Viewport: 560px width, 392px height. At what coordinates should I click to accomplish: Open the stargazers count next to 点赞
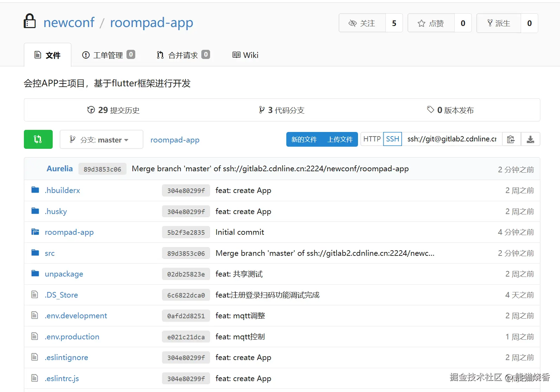point(463,23)
